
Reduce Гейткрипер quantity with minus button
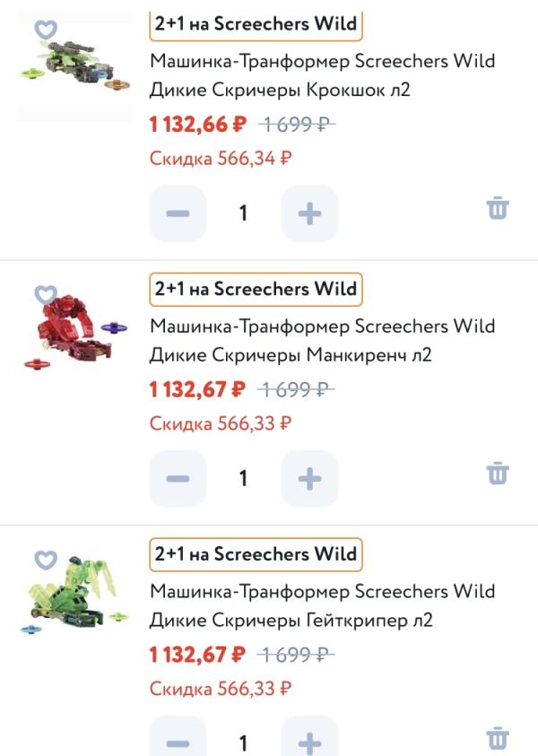pos(178,743)
